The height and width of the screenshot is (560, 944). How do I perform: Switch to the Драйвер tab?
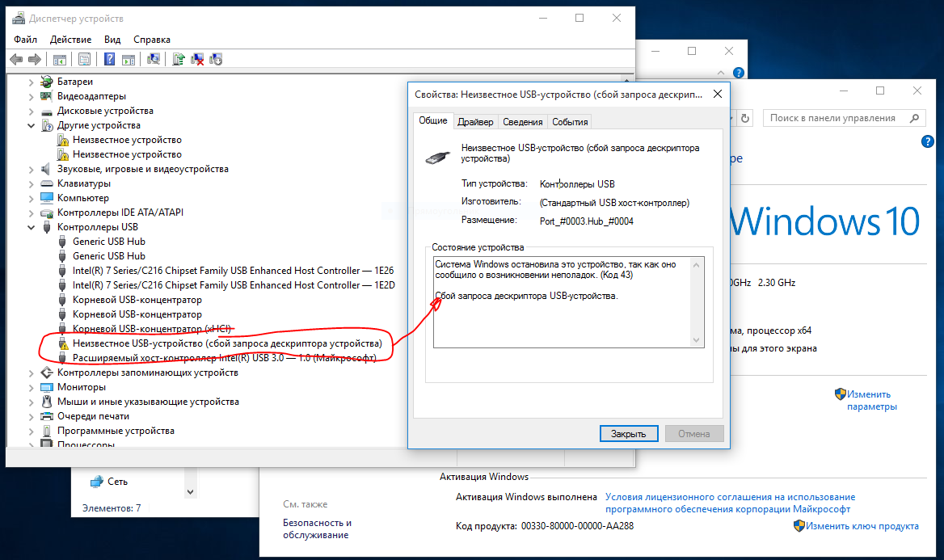474,122
